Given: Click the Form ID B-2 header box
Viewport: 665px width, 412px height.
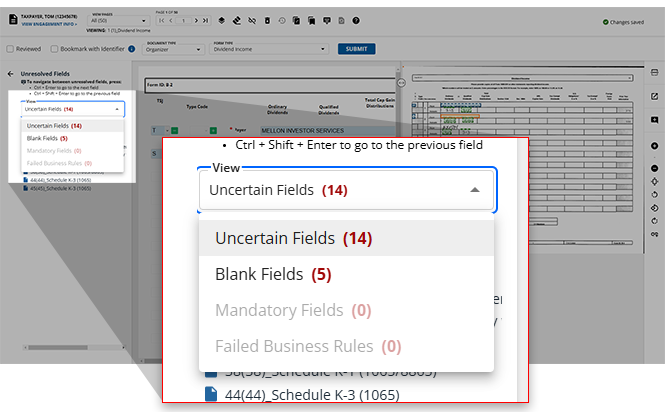Looking at the screenshot, I should 270,85.
